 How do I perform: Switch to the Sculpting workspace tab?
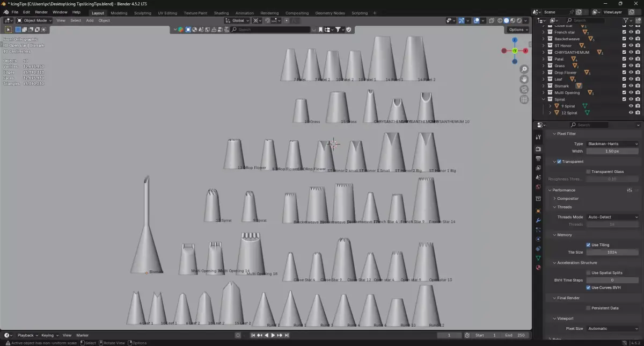[142, 13]
